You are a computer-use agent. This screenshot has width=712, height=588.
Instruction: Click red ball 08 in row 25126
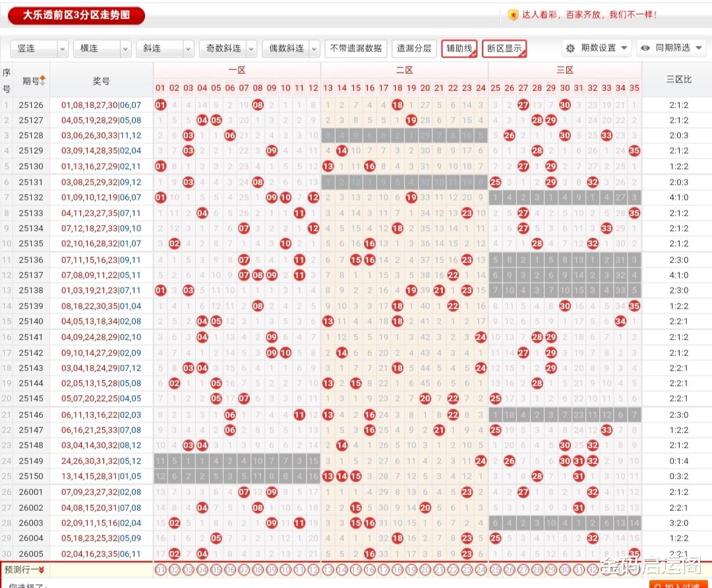click(x=258, y=105)
